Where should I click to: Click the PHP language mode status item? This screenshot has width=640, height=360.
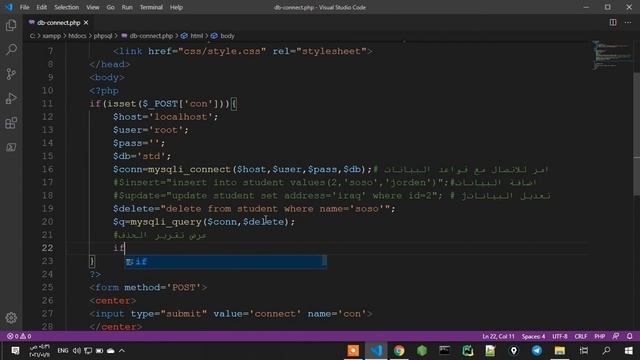point(600,336)
